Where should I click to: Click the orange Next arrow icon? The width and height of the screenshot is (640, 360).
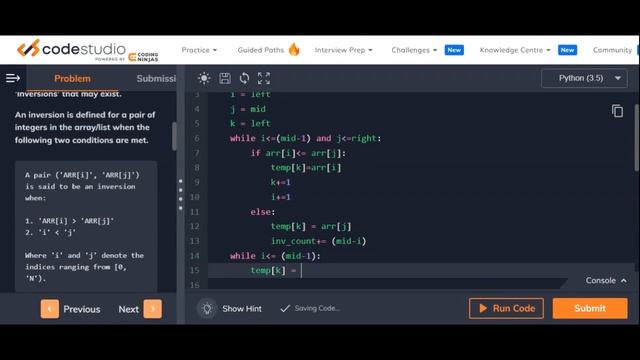(153, 309)
